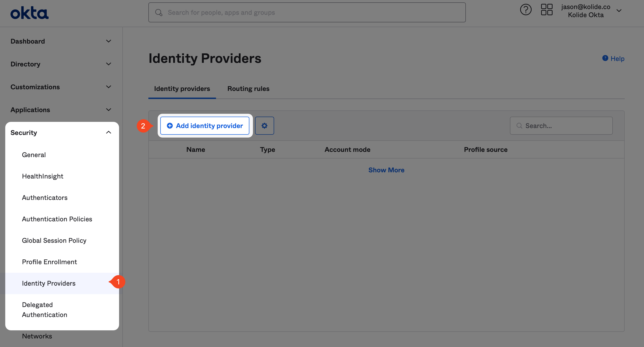Click the Directory menu label

[x=25, y=64]
